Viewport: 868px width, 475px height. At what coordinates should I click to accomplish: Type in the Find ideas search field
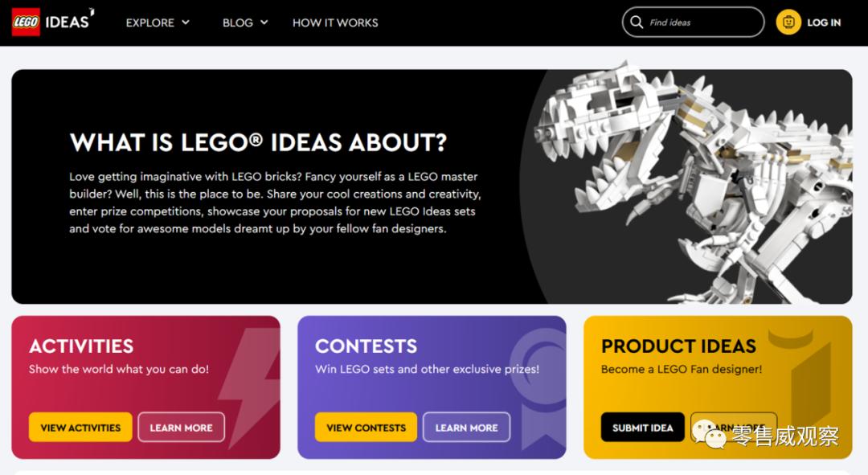(x=699, y=23)
